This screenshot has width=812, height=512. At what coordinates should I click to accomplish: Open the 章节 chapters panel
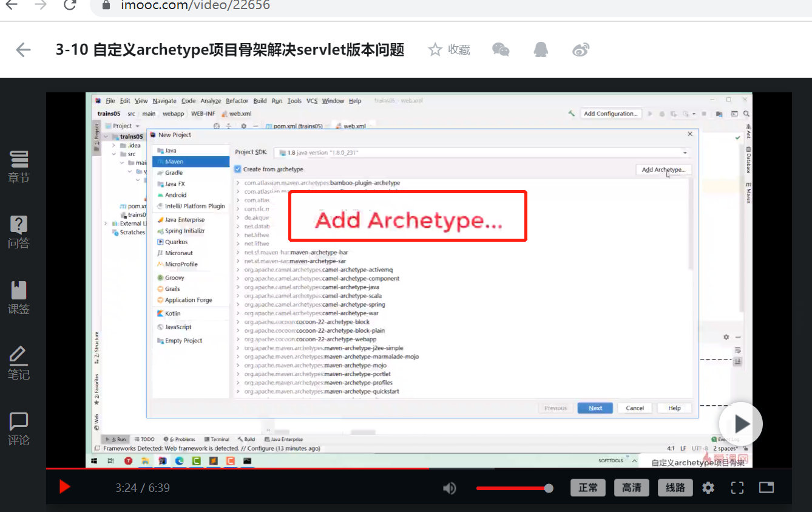pos(19,167)
